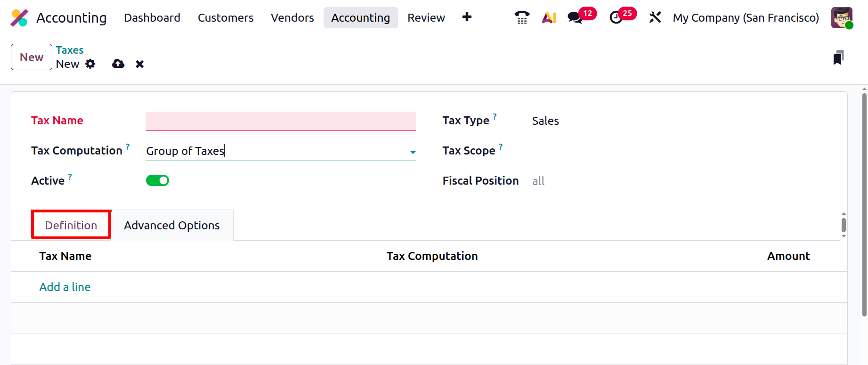Click the New record button

tap(32, 57)
